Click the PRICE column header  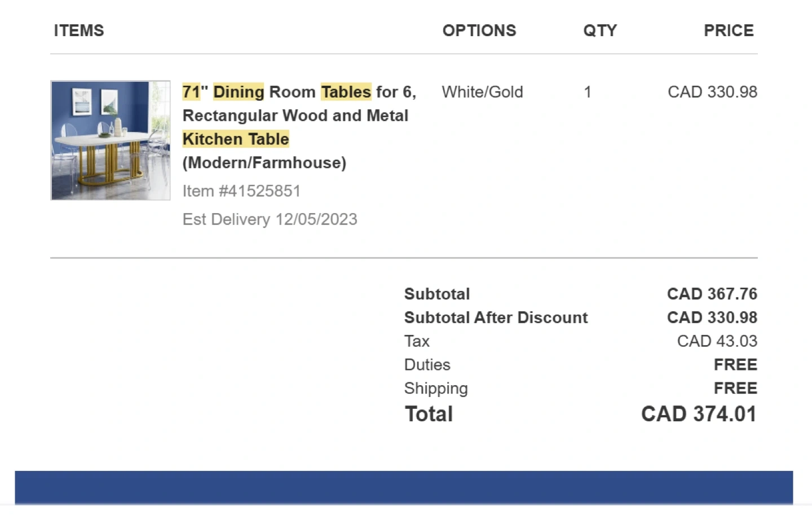[x=728, y=30]
